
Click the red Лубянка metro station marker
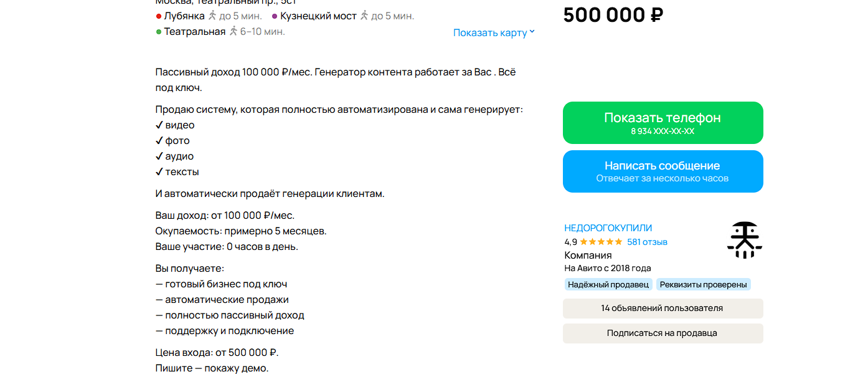[x=159, y=16]
